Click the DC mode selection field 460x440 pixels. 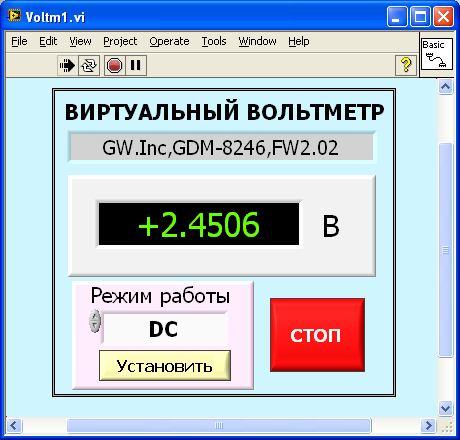165,329
